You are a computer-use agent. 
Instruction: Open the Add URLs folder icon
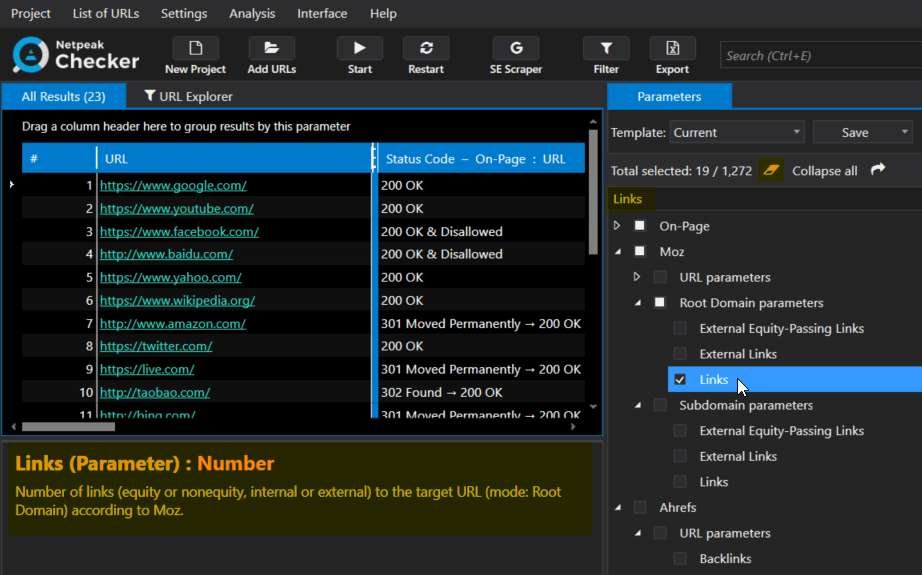271,48
